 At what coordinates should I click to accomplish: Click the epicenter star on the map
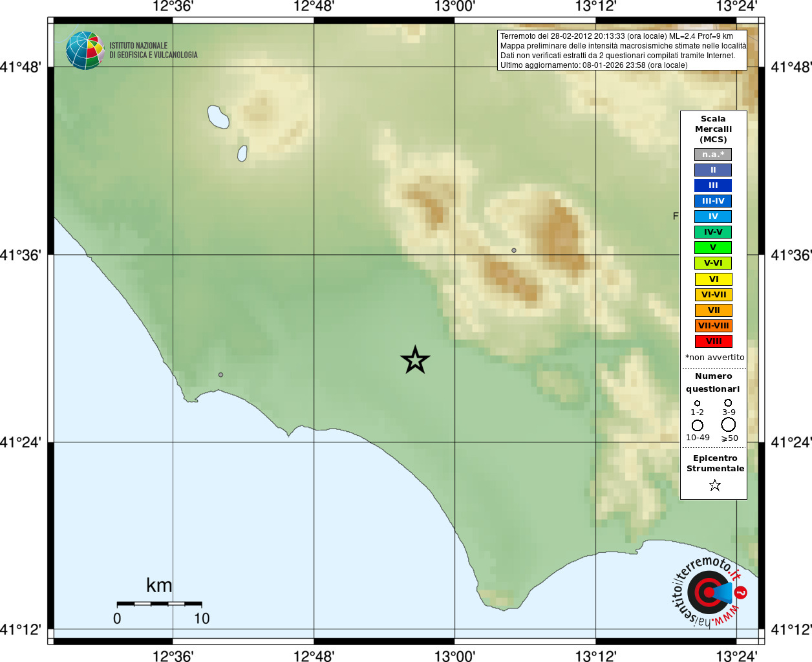tap(415, 360)
